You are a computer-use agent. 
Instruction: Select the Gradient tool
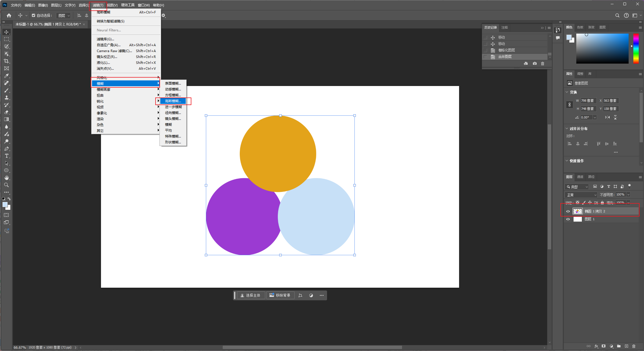pos(6,119)
